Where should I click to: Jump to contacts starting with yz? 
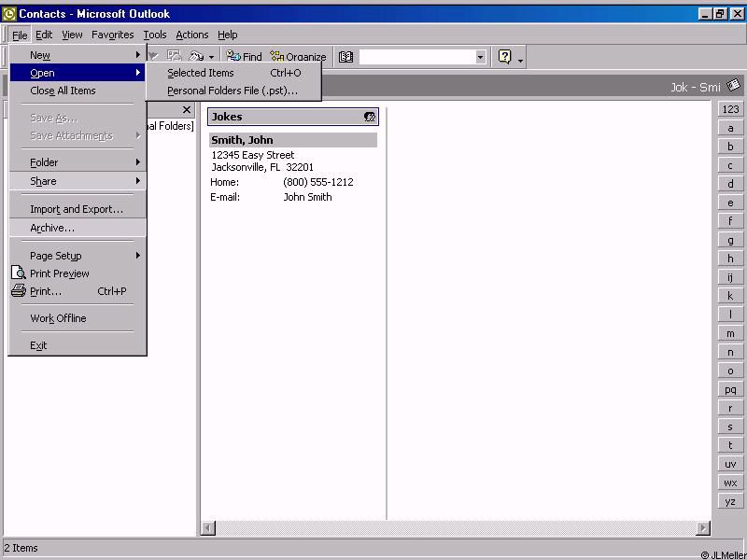click(730, 501)
